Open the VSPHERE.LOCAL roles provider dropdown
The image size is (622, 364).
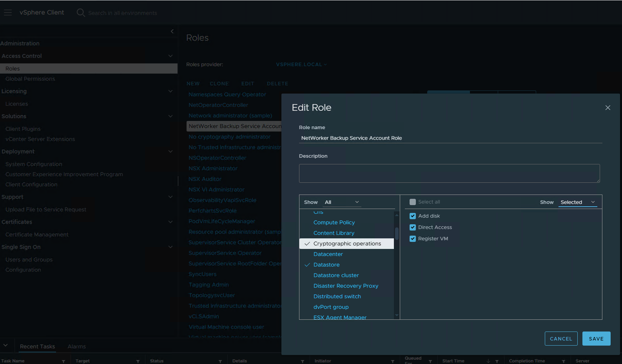click(x=301, y=65)
